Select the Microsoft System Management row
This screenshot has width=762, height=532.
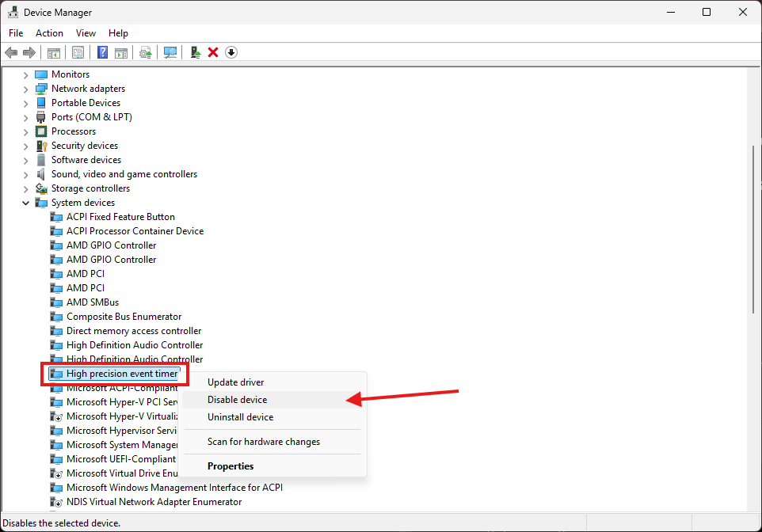(x=121, y=445)
